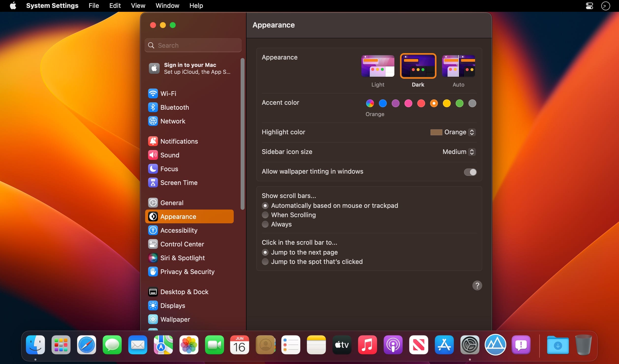
Task: Select the Orange accent color swatch
Action: pyautogui.click(x=434, y=103)
